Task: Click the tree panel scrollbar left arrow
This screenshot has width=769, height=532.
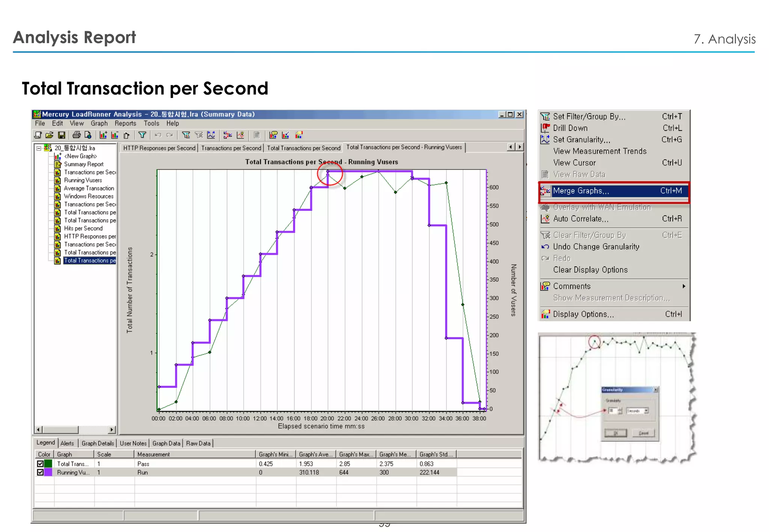Action: pyautogui.click(x=39, y=430)
